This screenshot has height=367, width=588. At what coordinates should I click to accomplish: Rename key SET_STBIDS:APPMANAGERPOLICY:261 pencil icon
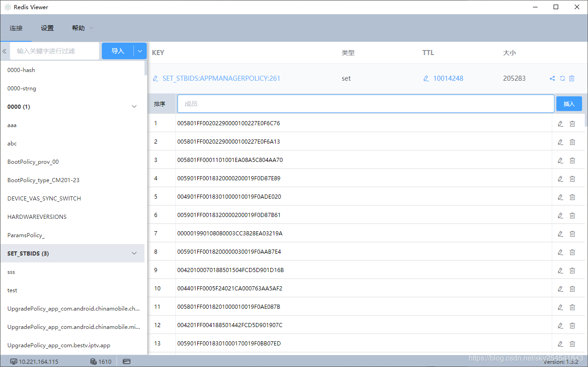pyautogui.click(x=156, y=78)
